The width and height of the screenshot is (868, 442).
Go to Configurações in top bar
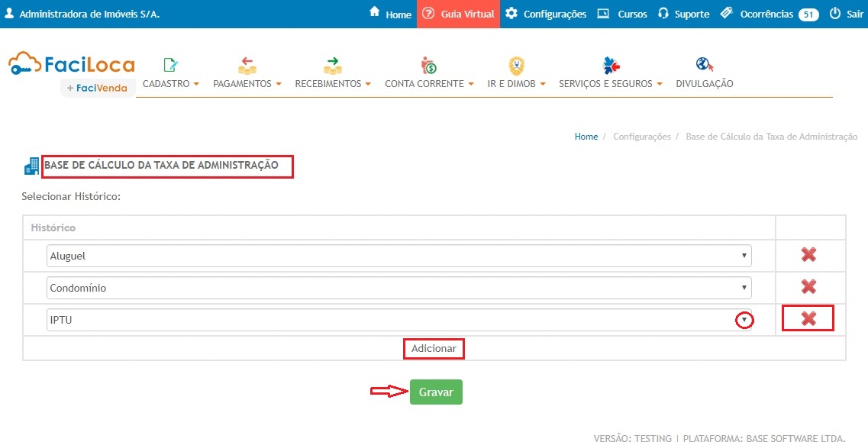[546, 14]
